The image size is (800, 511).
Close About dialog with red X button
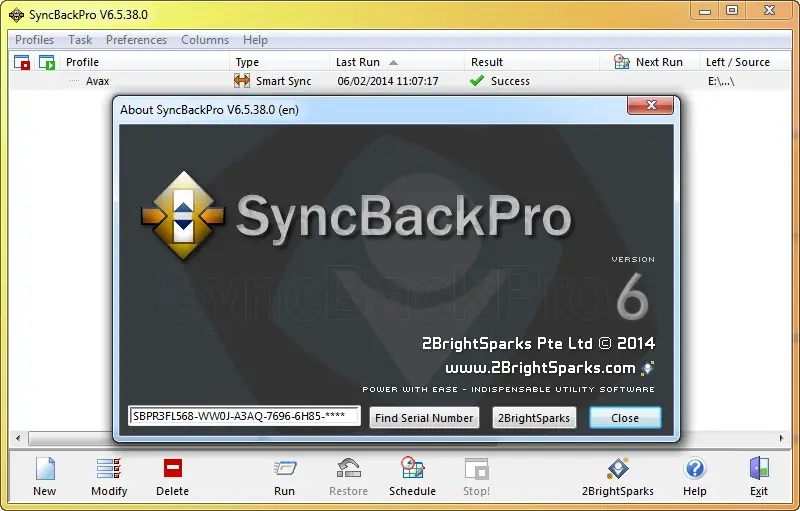651,105
